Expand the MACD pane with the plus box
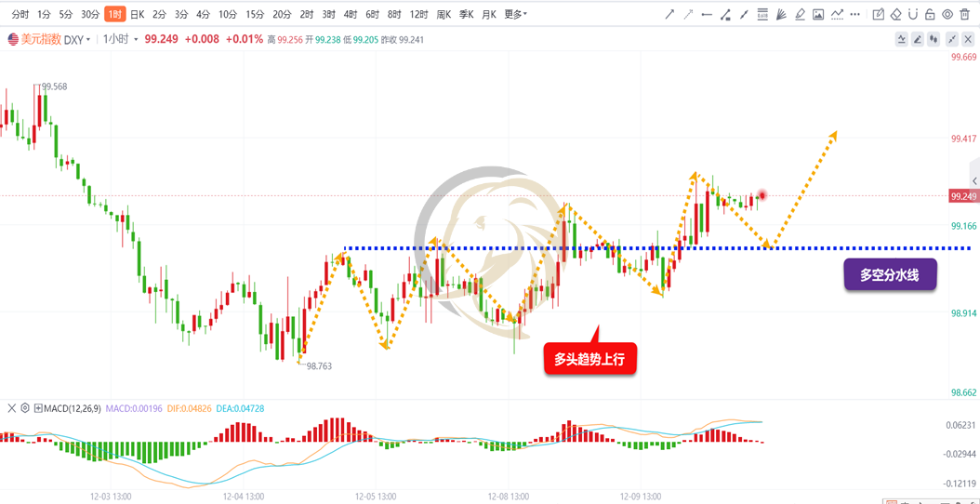Viewport: 980px width, 504px height. click(x=38, y=408)
